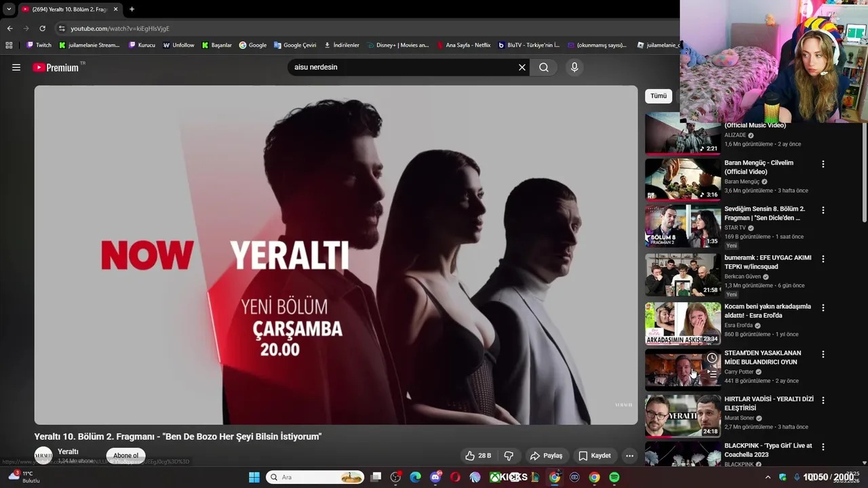The width and height of the screenshot is (868, 488).
Task: Open the Yeraltı channel name link
Action: pos(68,451)
